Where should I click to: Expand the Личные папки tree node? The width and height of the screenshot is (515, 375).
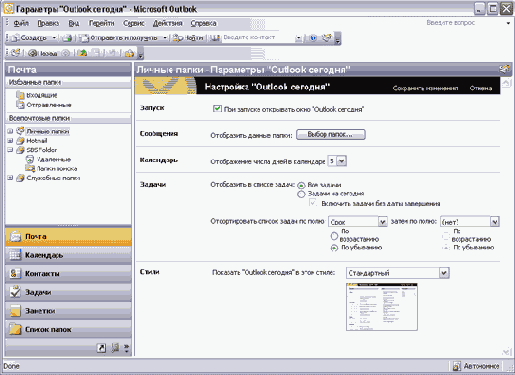coord(10,131)
